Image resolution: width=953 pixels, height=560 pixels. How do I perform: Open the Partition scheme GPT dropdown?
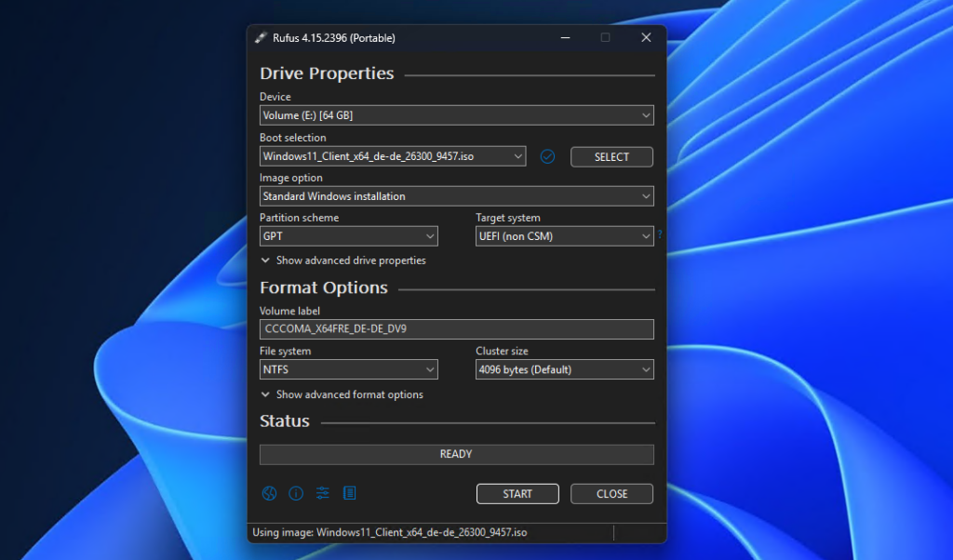click(348, 236)
